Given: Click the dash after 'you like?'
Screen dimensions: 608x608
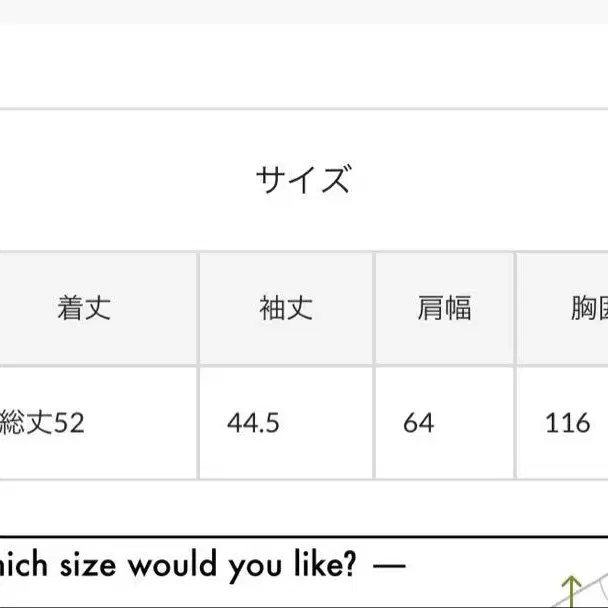Looking at the screenshot, I should click(x=389, y=566).
